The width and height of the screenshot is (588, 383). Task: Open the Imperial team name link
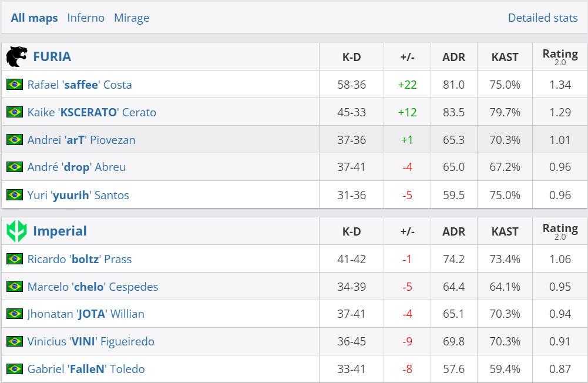pyautogui.click(x=59, y=231)
